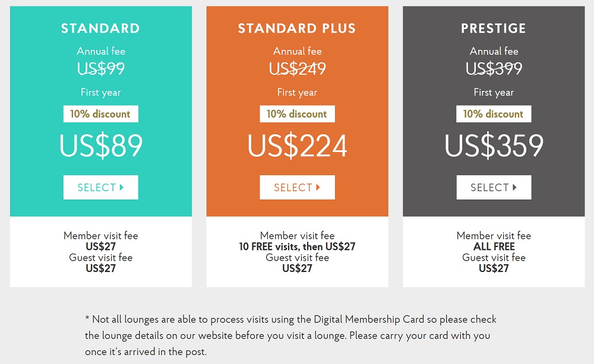Click the PRESTIGE plan heading
The width and height of the screenshot is (594, 364).
pyautogui.click(x=494, y=29)
